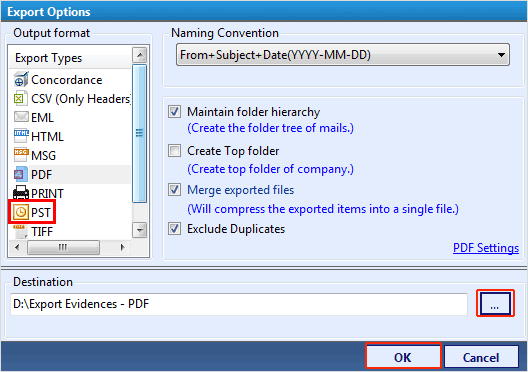Click the PST clock icon
Viewport: 528px width, 372px height.
[x=21, y=212]
